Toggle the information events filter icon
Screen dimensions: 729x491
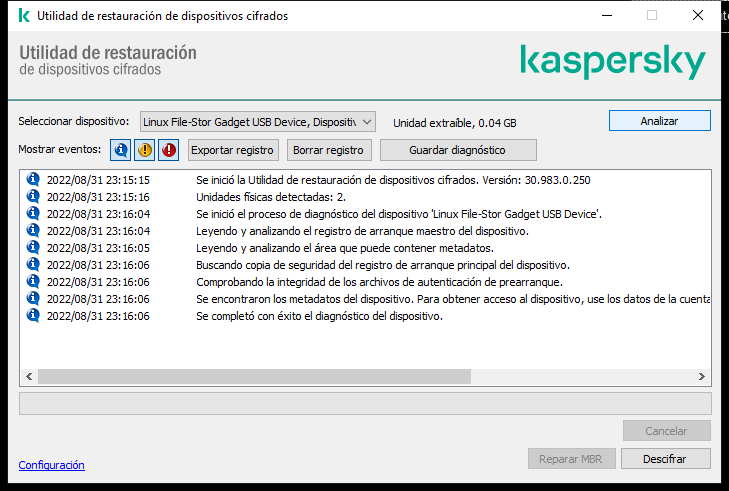tap(121, 150)
